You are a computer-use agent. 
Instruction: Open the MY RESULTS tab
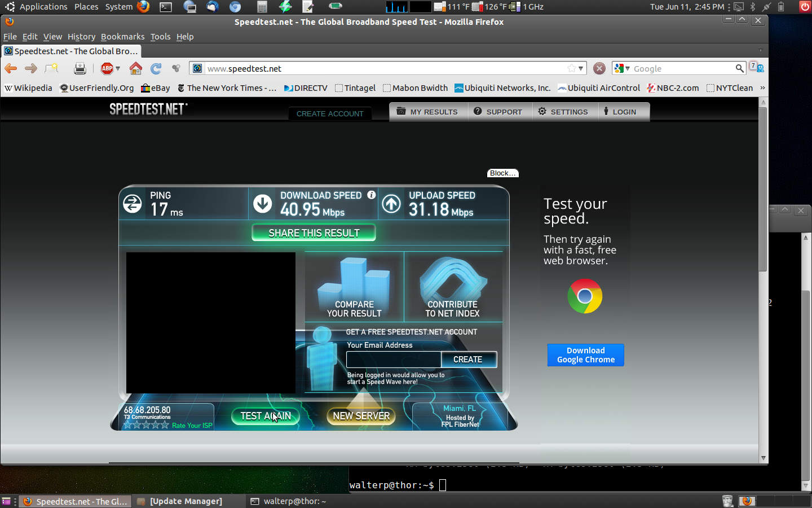tap(427, 112)
